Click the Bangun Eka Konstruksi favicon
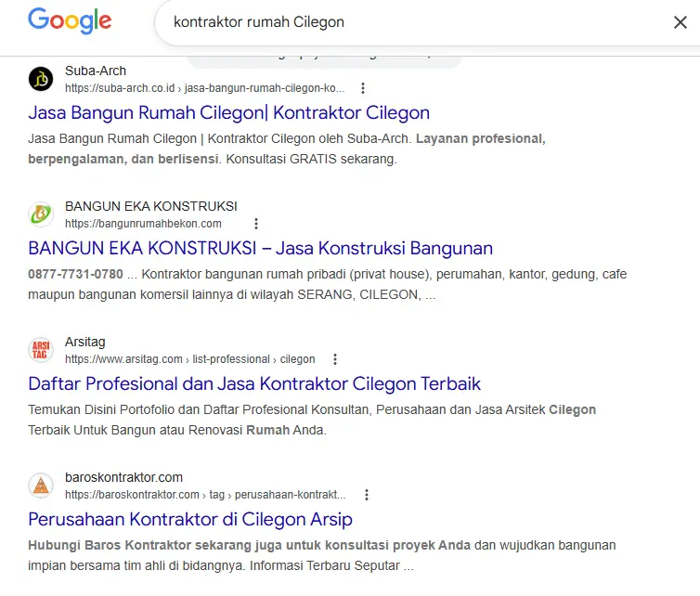The image size is (700, 596). 41,214
